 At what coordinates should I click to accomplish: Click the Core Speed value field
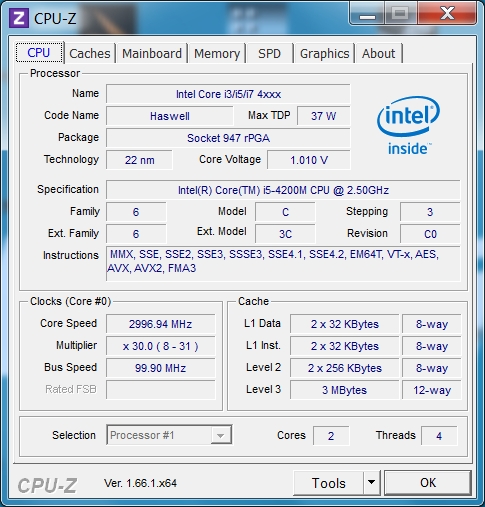161,324
